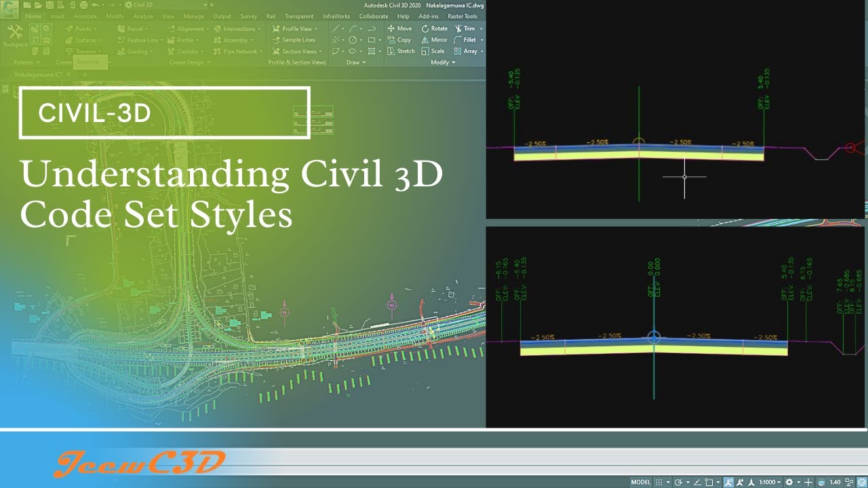Toggle MODEL space button

[x=641, y=482]
